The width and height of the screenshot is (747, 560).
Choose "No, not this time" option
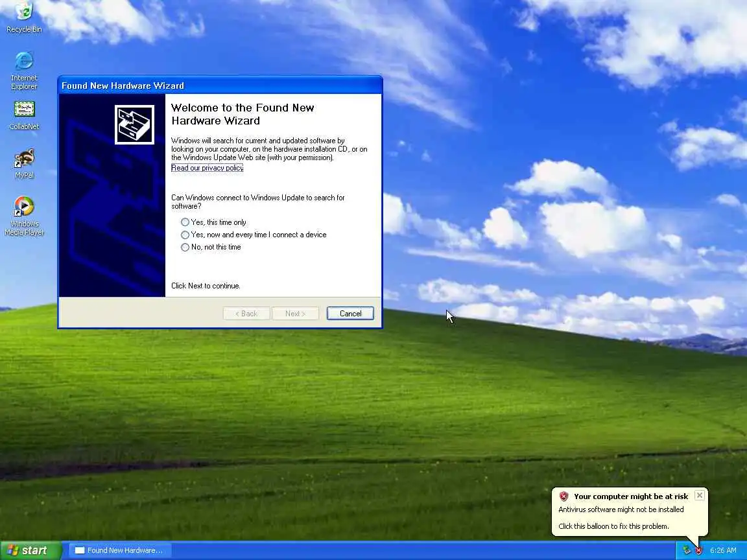211,247
